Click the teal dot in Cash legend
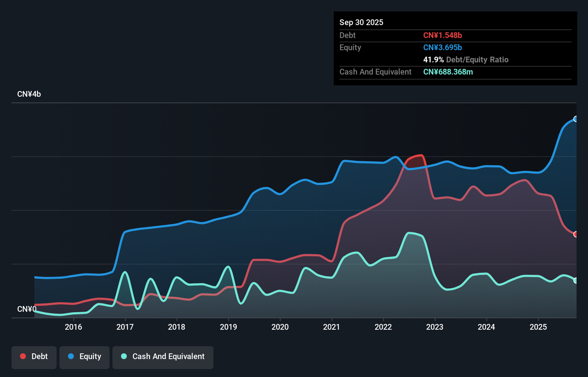The width and height of the screenshot is (588, 377). [124, 356]
